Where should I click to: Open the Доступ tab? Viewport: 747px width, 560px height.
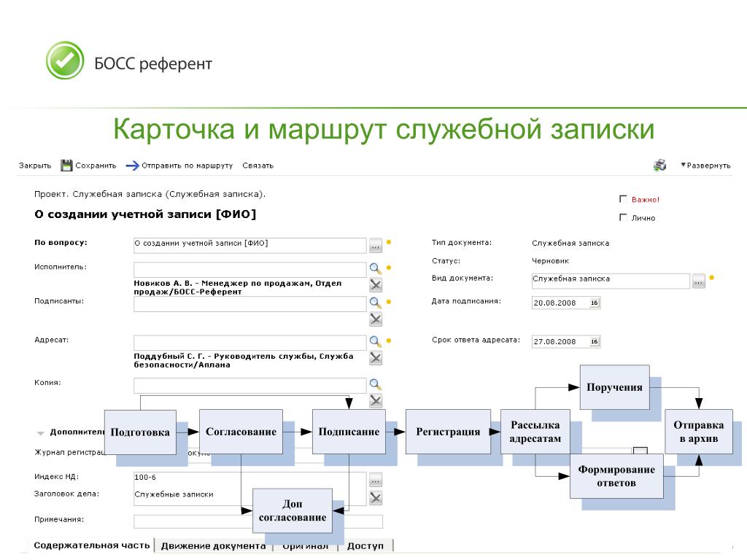click(x=365, y=545)
